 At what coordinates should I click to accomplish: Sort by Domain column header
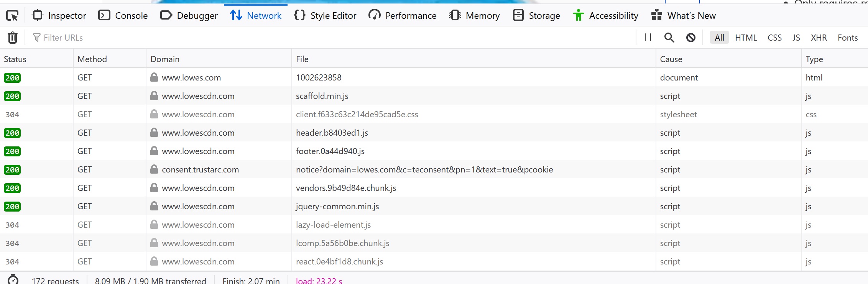tap(219, 59)
